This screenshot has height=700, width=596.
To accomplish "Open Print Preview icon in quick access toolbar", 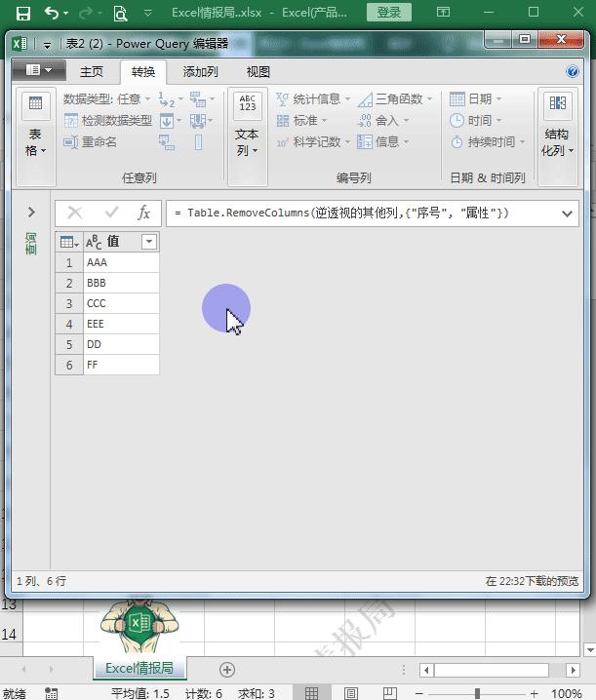I will pyautogui.click(x=120, y=13).
